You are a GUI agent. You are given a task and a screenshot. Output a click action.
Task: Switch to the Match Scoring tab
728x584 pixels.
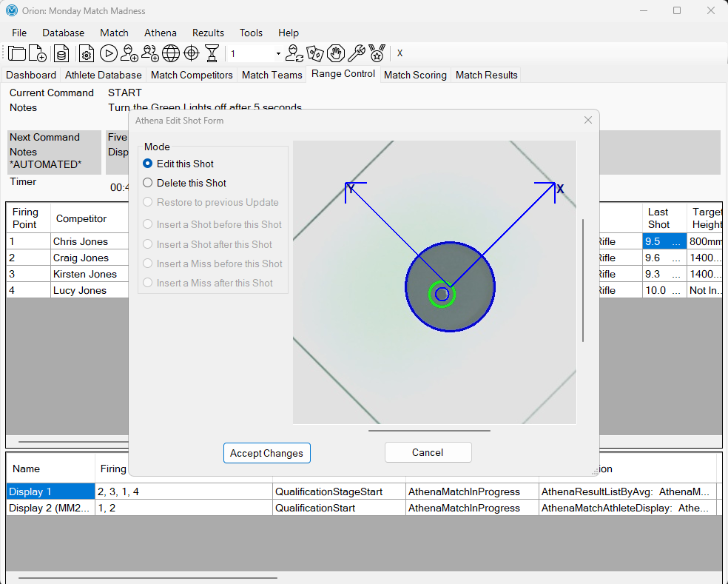point(415,75)
